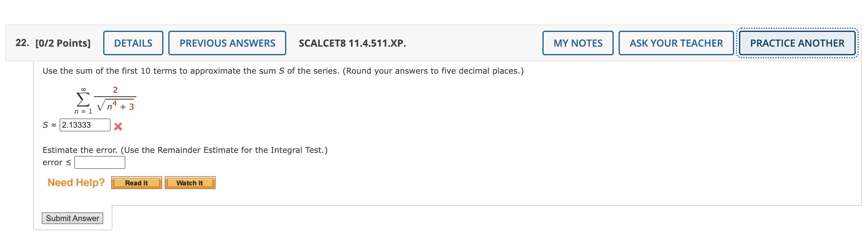
Task: Click Submit Answer
Action: (73, 218)
